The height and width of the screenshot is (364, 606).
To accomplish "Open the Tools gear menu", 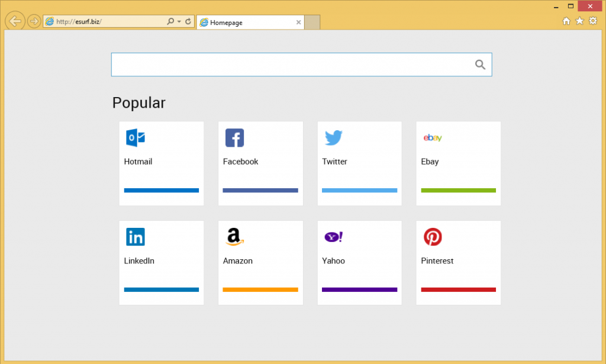I will click(x=593, y=21).
